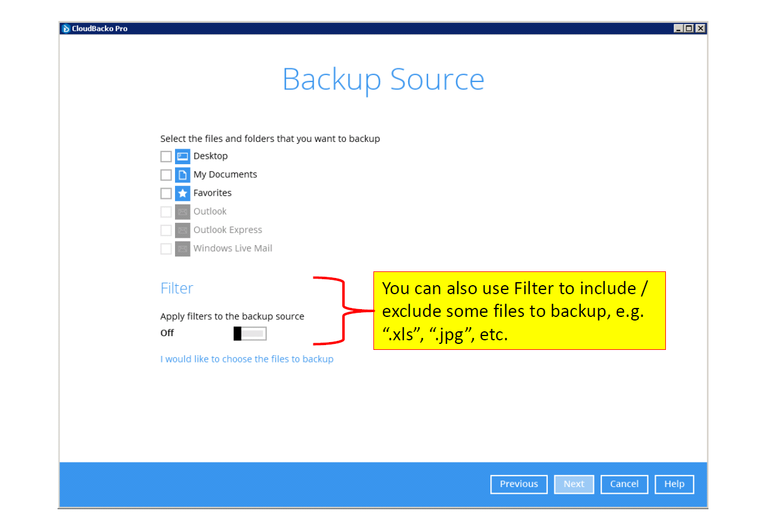Click the Desktop folder icon
The image size is (760, 532).
click(x=182, y=156)
